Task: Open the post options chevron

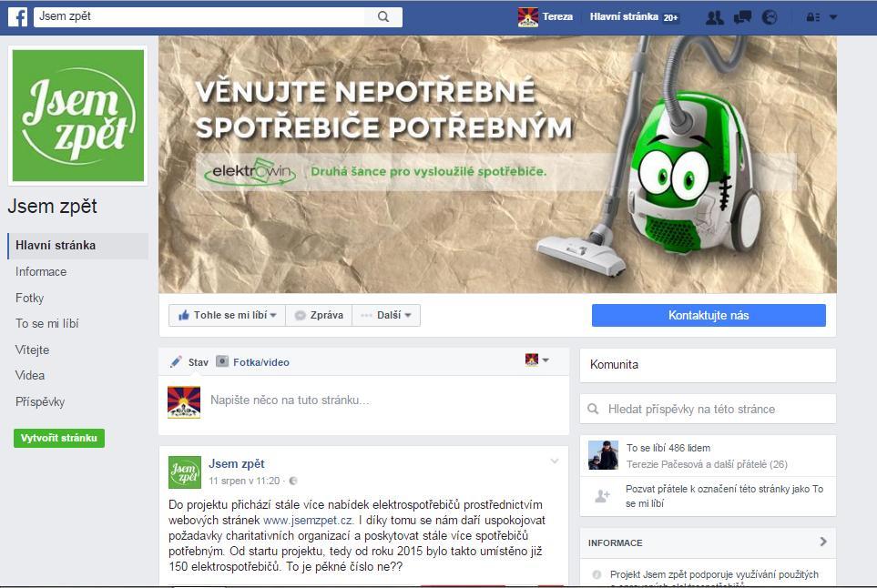Action: click(x=555, y=461)
